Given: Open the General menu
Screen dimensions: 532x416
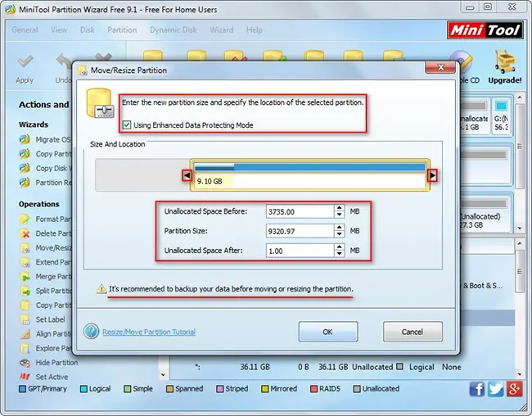Looking at the screenshot, I should coord(25,29).
